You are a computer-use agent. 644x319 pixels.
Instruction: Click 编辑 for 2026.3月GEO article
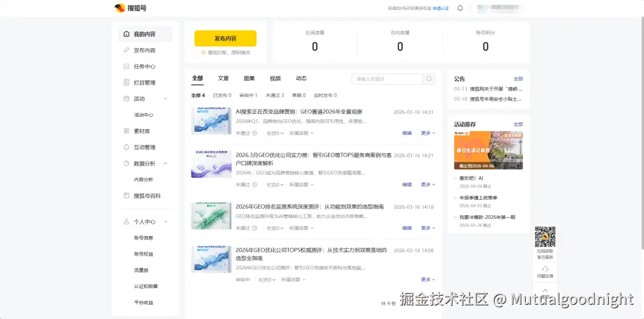click(x=407, y=185)
